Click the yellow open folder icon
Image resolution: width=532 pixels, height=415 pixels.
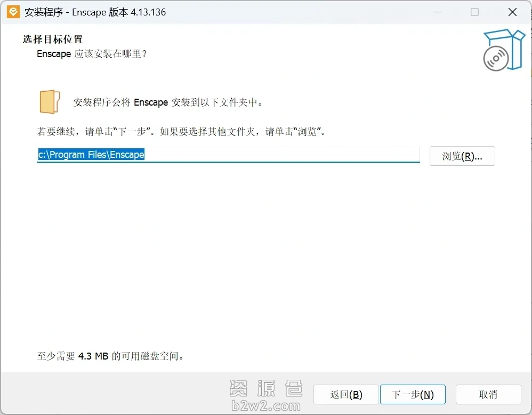pyautogui.click(x=50, y=101)
